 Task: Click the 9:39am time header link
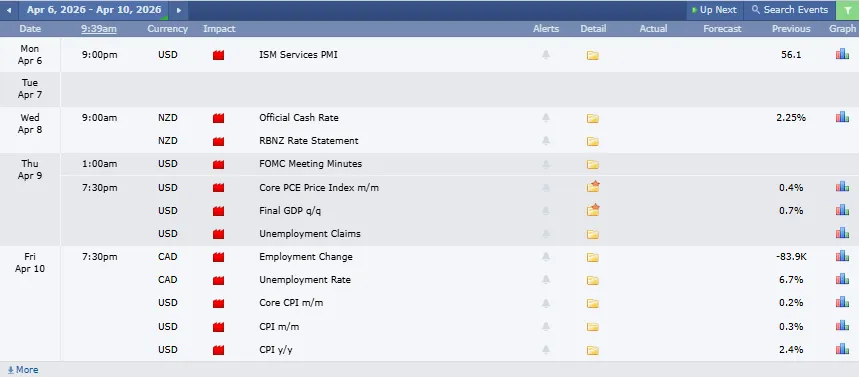tap(99, 28)
